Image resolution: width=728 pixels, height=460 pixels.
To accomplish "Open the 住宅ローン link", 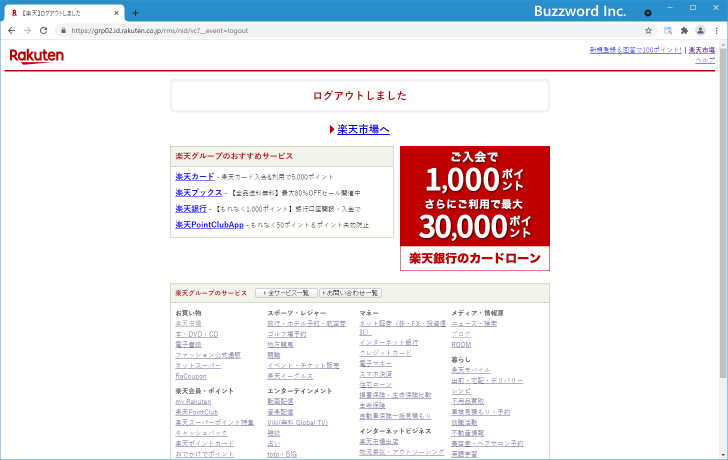I will [375, 385].
